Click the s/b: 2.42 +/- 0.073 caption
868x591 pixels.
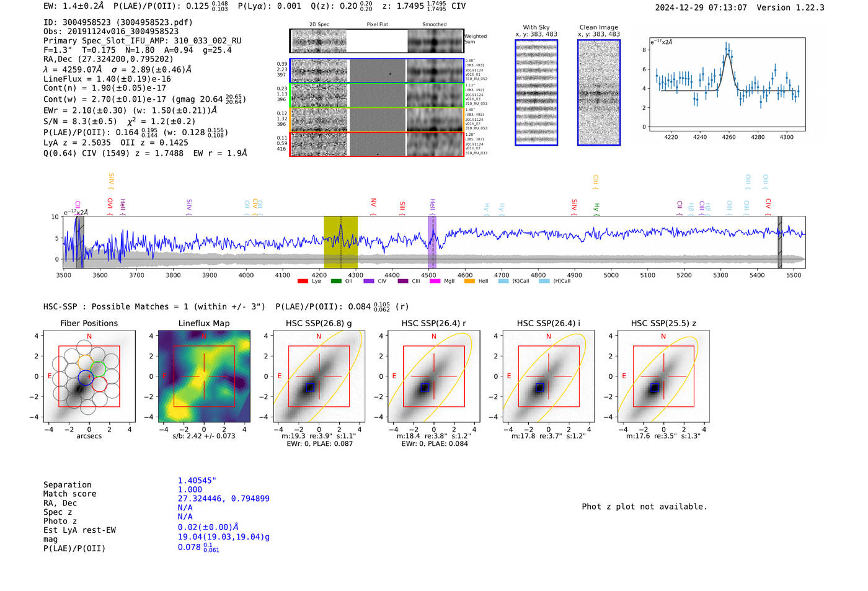[x=204, y=436]
